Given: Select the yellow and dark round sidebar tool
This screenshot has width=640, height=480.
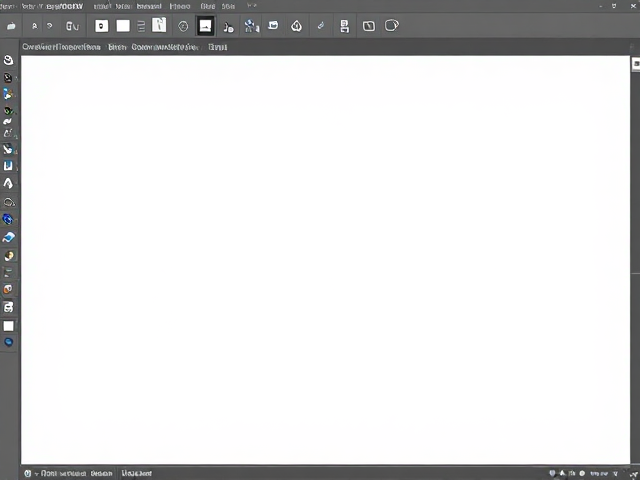Looking at the screenshot, I should [x=9, y=256].
